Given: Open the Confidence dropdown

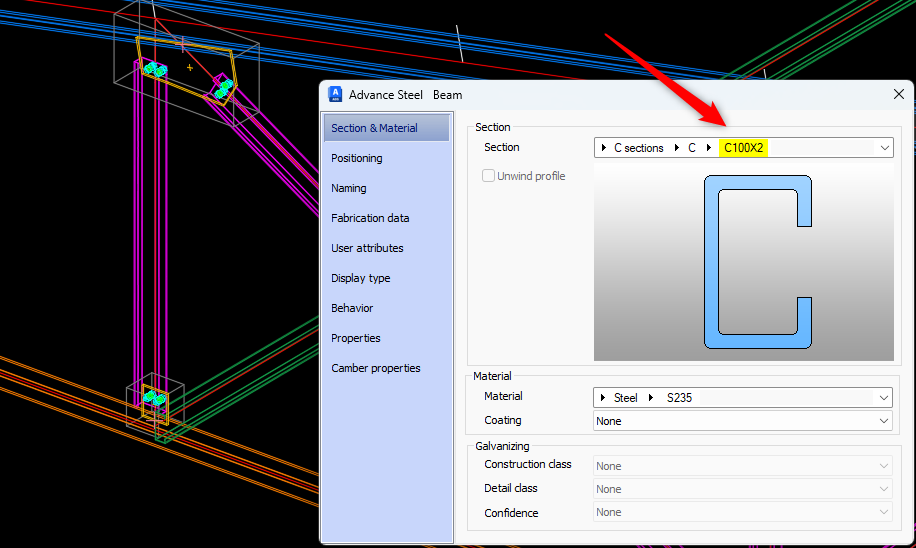Looking at the screenshot, I should (x=742, y=512).
